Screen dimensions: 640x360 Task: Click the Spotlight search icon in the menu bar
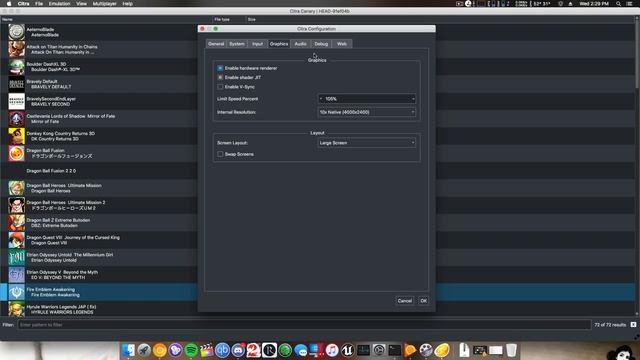pyautogui.click(x=618, y=4)
